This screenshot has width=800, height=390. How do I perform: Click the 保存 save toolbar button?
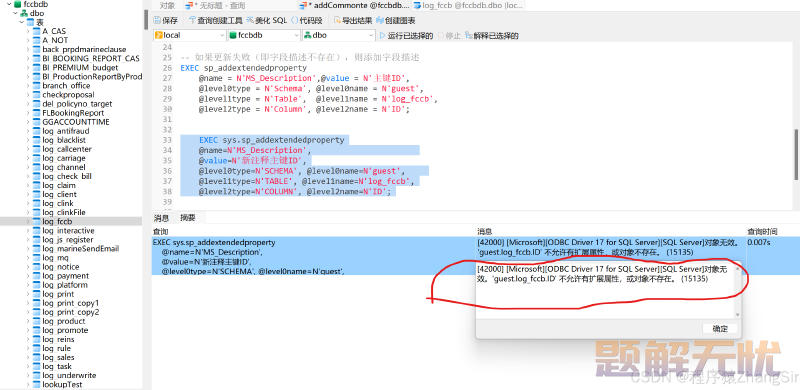(166, 20)
